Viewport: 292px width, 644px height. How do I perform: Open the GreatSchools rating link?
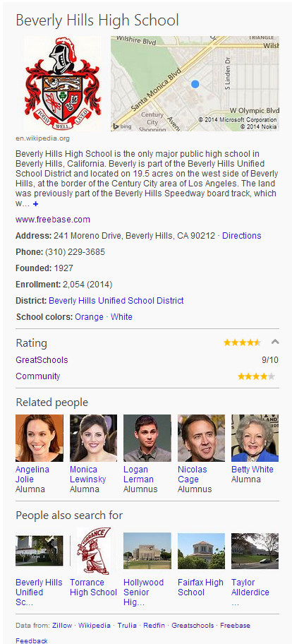(42, 360)
